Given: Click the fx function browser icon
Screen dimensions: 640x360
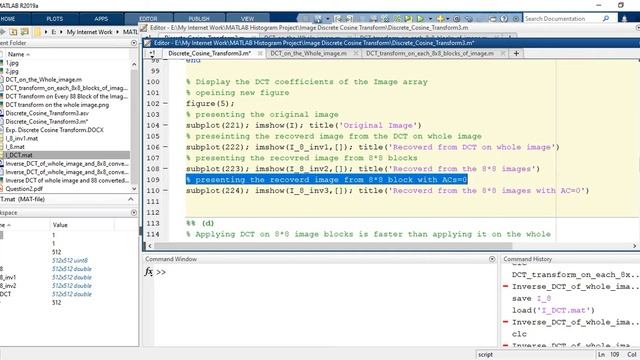Looking at the screenshot, I should 149,272.
